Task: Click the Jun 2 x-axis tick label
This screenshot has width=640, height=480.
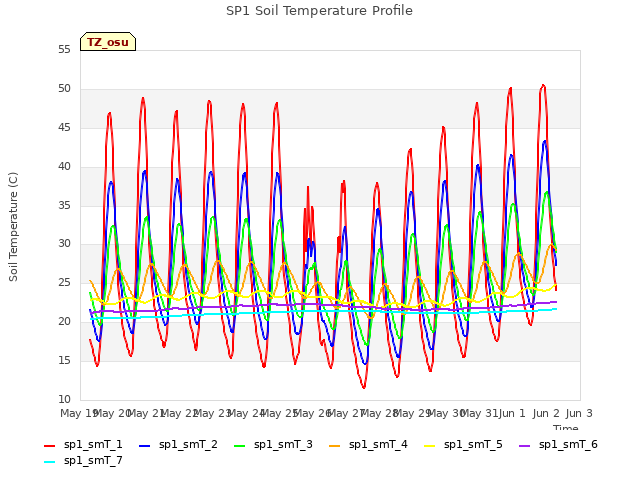Action: (x=546, y=413)
